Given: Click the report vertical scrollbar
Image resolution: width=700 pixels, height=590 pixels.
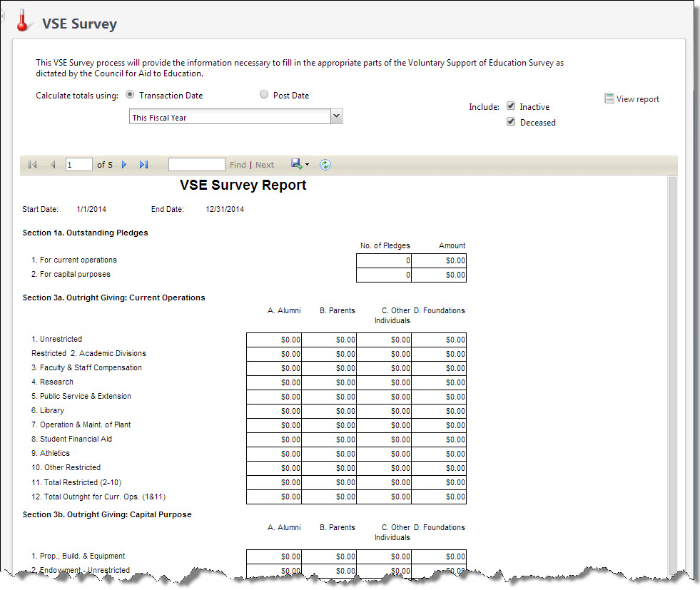Looking at the screenshot, I should [673, 375].
